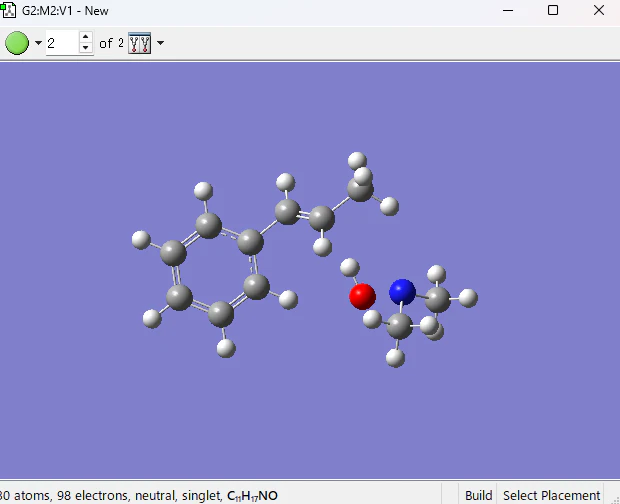The height and width of the screenshot is (504, 620).
Task: Close the G2:M2:V1 molecule window
Action: (599, 10)
